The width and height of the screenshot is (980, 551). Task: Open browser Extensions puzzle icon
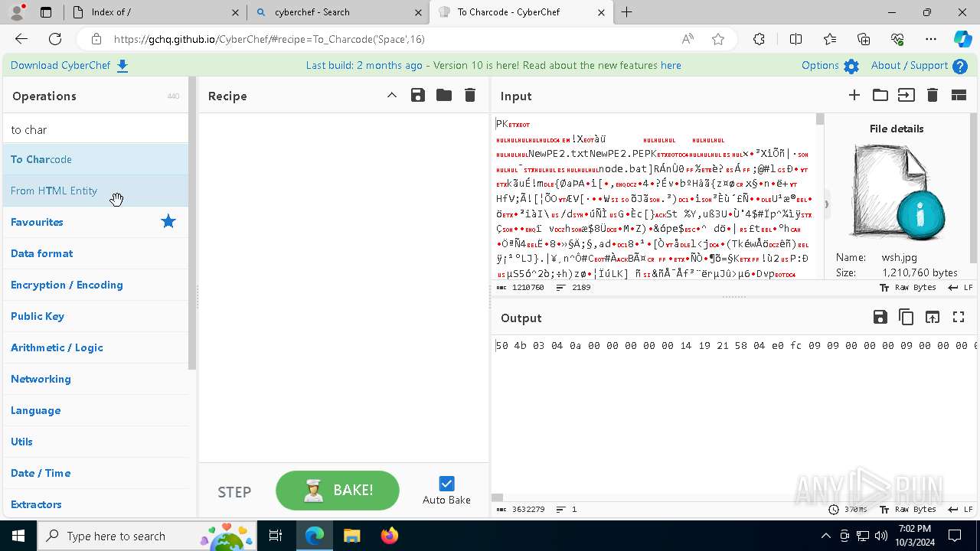[759, 39]
